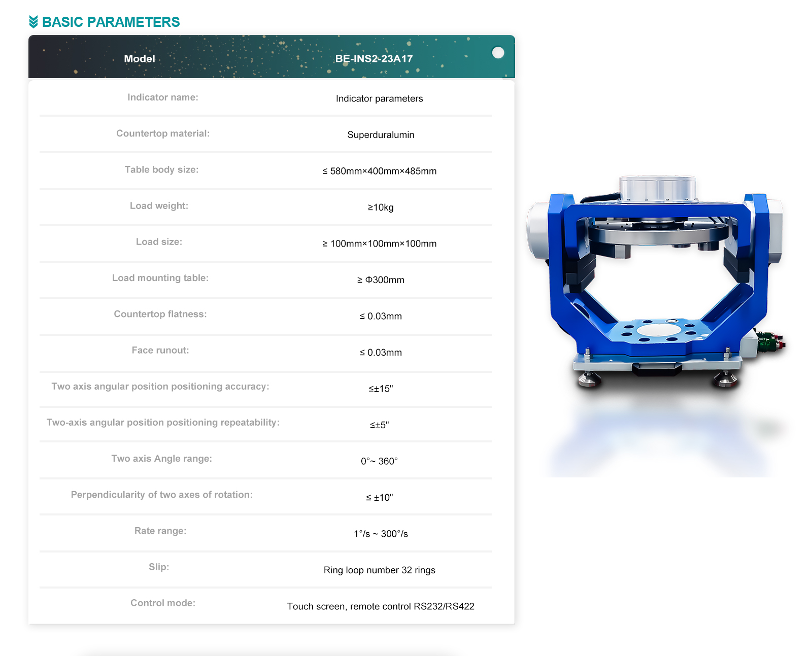
Task: Click the positioning accuracy ≤±15" value
Action: point(381,389)
